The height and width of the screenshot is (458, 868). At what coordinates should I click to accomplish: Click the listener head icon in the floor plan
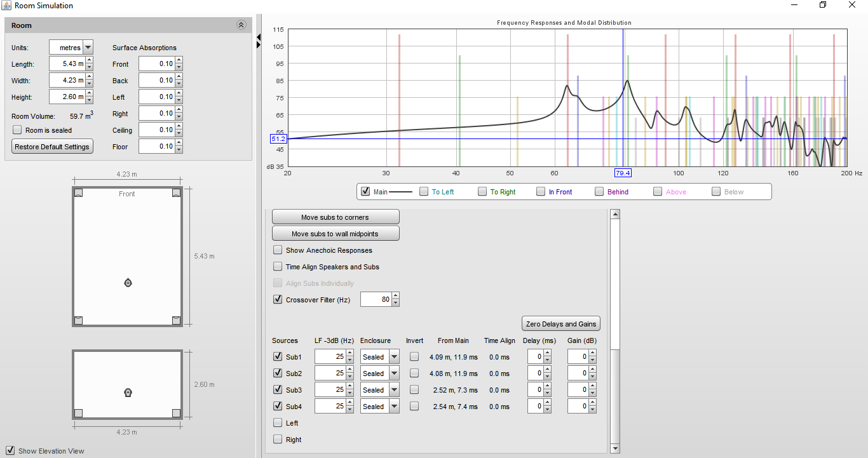coord(128,283)
